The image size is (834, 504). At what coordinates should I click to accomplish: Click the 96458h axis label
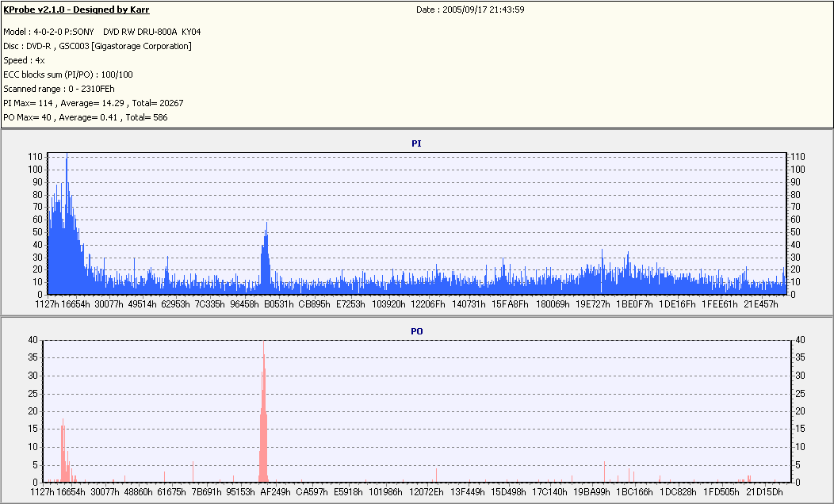(x=244, y=304)
